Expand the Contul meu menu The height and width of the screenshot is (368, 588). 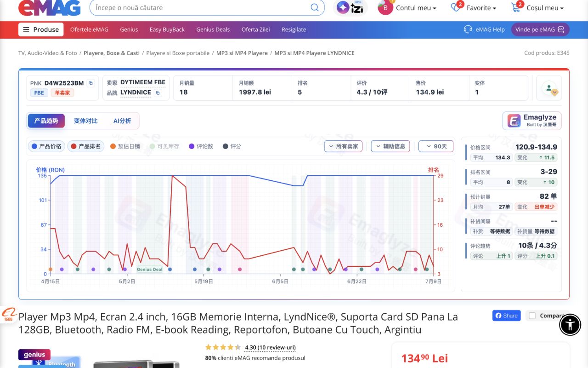point(416,8)
